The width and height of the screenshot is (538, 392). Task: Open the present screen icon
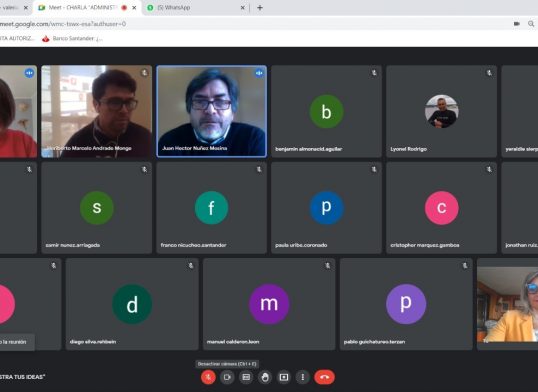[x=284, y=377]
